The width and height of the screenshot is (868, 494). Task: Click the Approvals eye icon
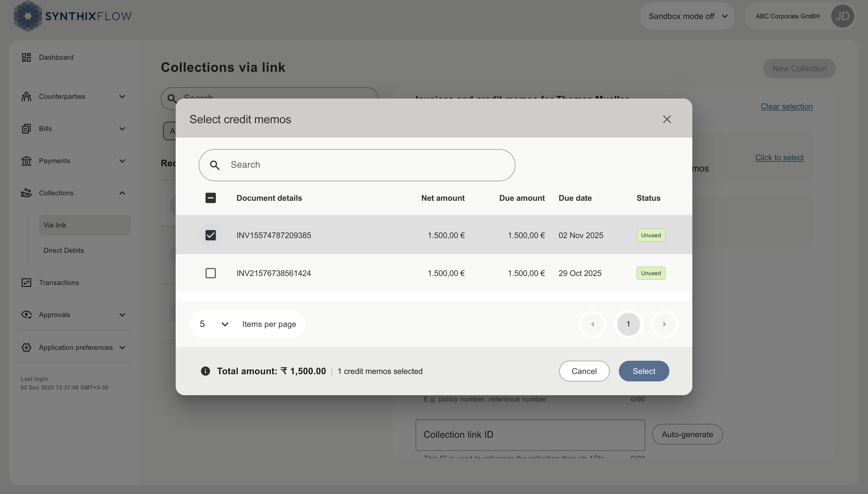26,314
